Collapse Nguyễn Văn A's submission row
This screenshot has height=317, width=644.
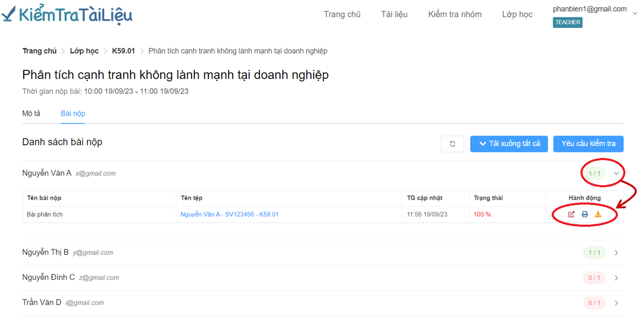tap(616, 173)
